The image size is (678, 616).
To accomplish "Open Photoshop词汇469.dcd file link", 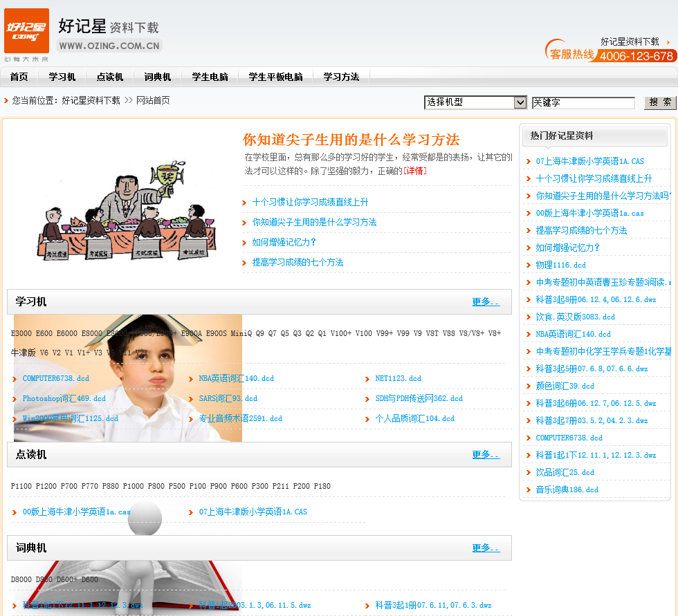I will click(x=64, y=398).
